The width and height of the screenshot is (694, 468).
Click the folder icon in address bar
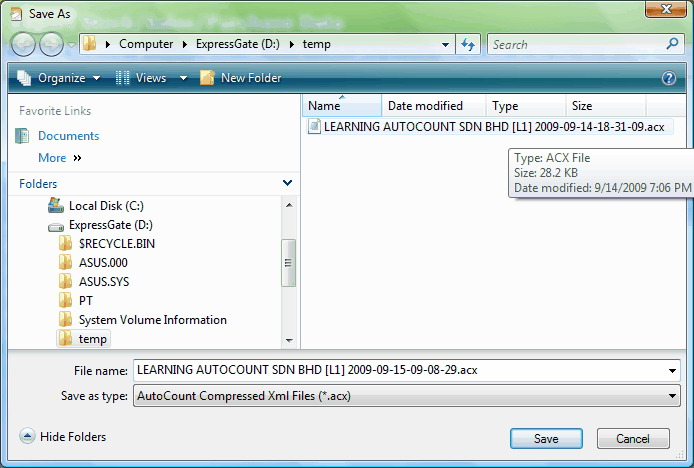[90, 43]
